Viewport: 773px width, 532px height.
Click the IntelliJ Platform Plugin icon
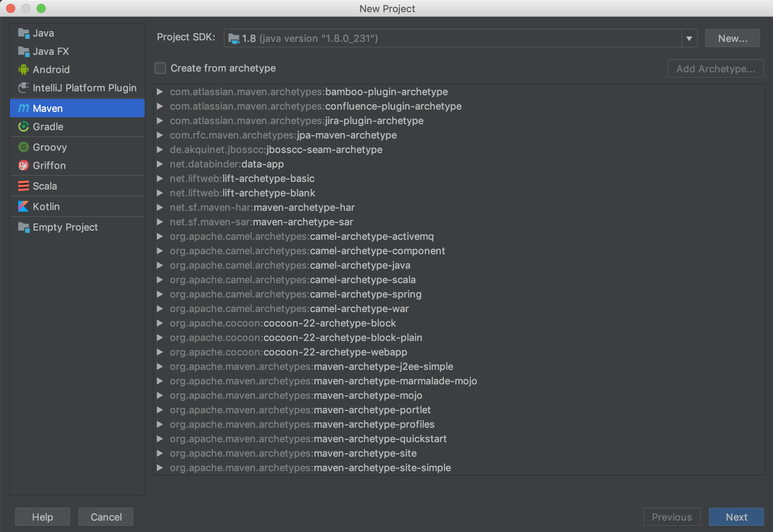coord(24,88)
